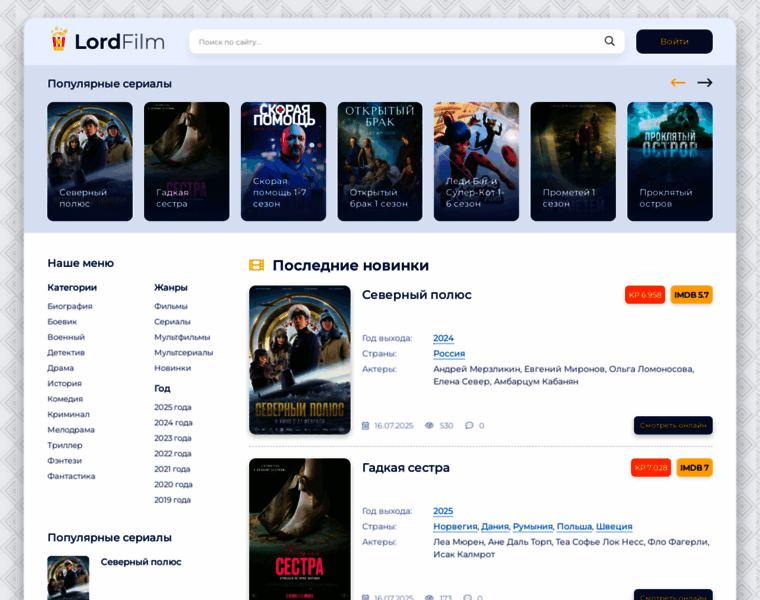Select Криминал category
This screenshot has height=600, width=760.
(x=68, y=414)
